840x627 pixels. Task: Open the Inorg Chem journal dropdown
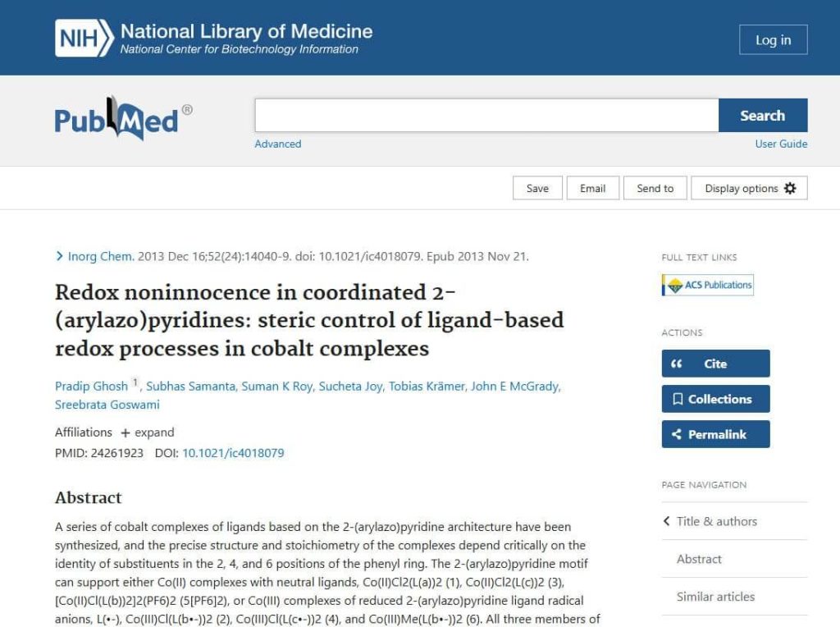[x=100, y=256]
